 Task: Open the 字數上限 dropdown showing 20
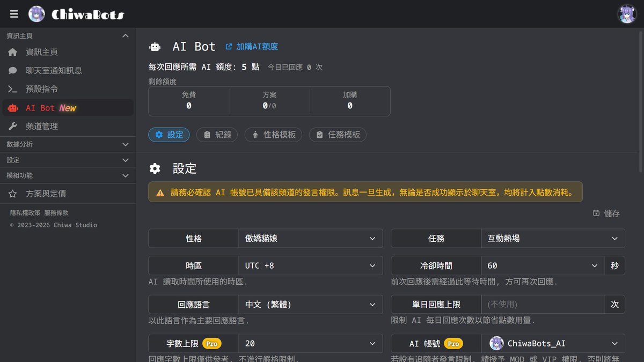tap(311, 343)
